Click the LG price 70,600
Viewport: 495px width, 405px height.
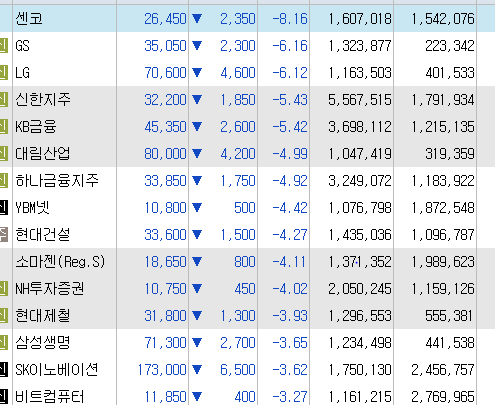(x=165, y=73)
